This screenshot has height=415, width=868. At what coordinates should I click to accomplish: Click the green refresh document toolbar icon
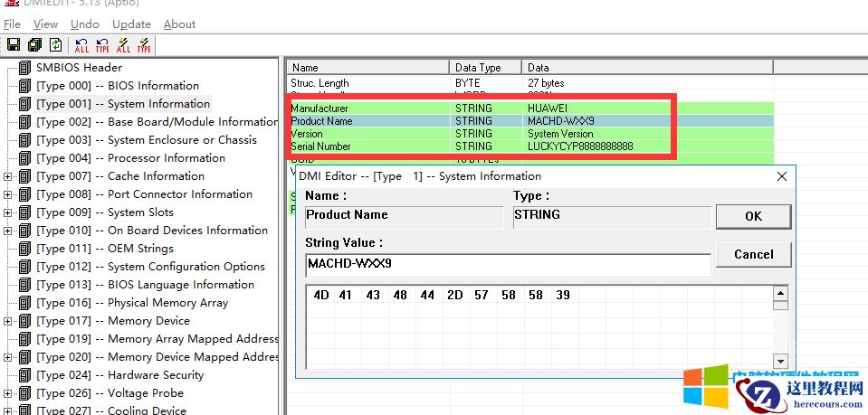[x=56, y=44]
